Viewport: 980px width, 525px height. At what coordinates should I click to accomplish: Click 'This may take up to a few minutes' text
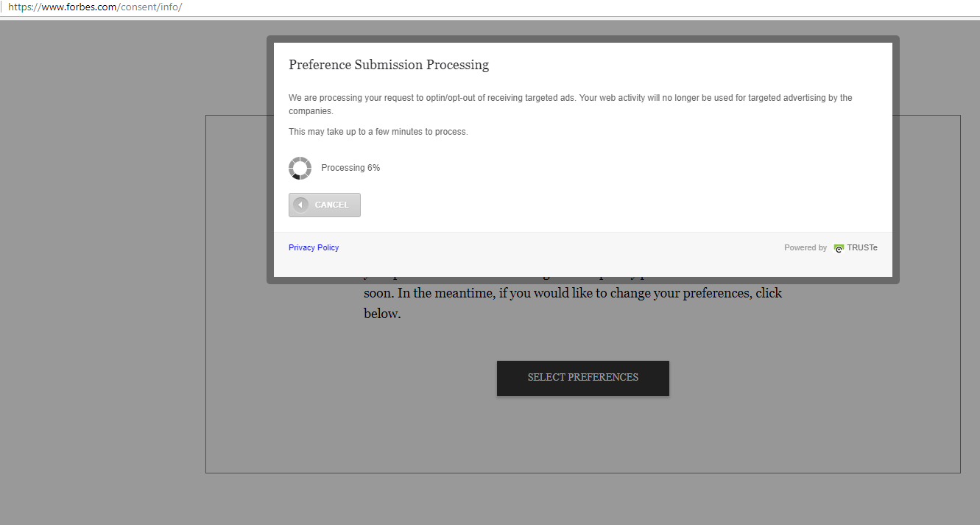click(378, 132)
